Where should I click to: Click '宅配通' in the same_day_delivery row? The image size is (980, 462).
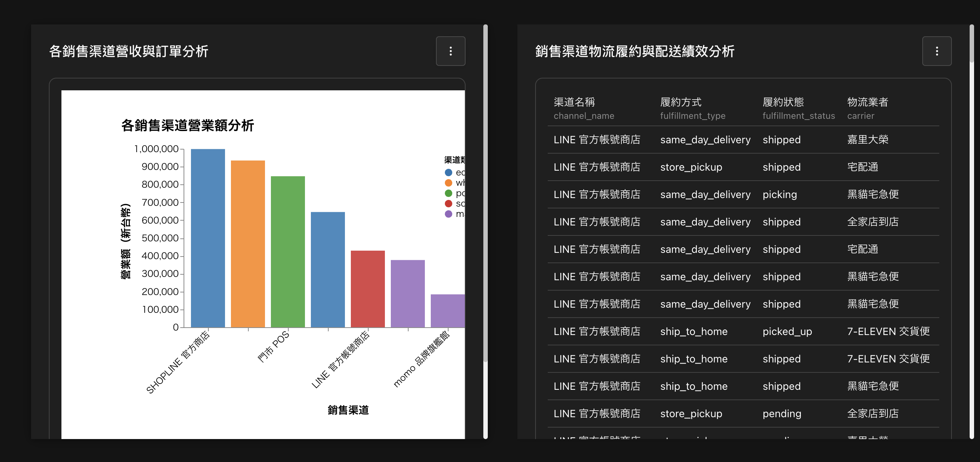862,249
